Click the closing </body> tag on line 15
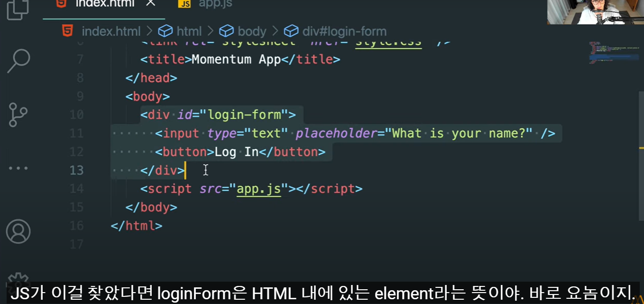The width and height of the screenshot is (644, 304). pos(151,207)
